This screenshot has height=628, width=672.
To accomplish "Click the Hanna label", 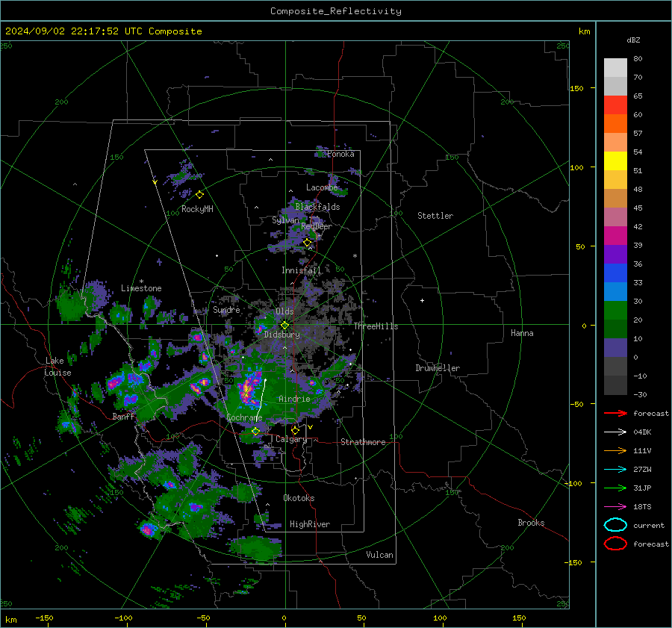I will coord(522,333).
